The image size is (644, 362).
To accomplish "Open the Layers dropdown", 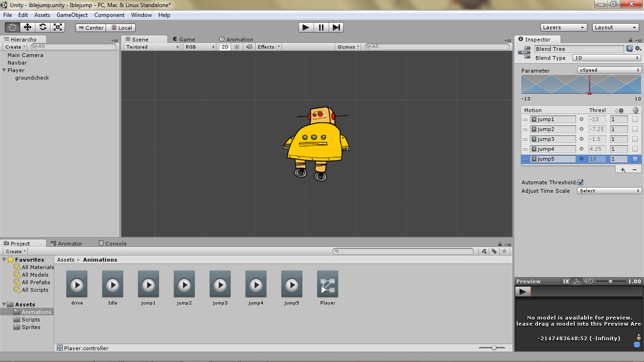I will [x=563, y=27].
